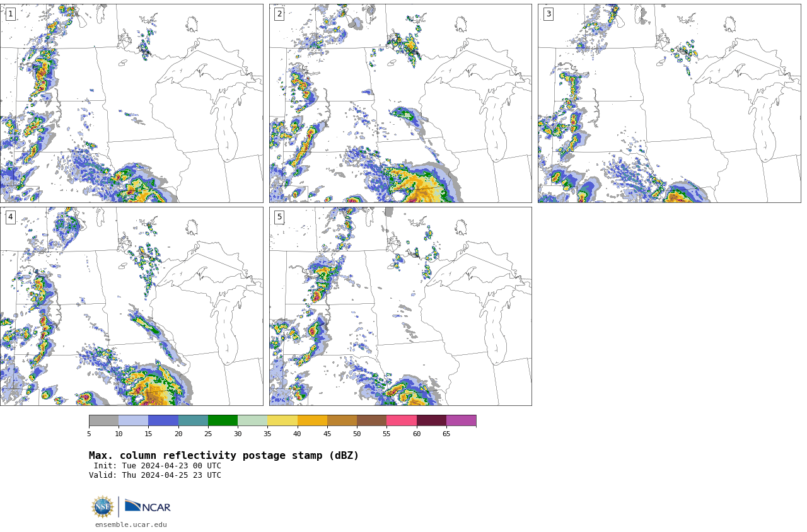Screen dimensions: 807x532
Task: Select the tan 45-50 dBZ swatch
Action: coord(342,420)
